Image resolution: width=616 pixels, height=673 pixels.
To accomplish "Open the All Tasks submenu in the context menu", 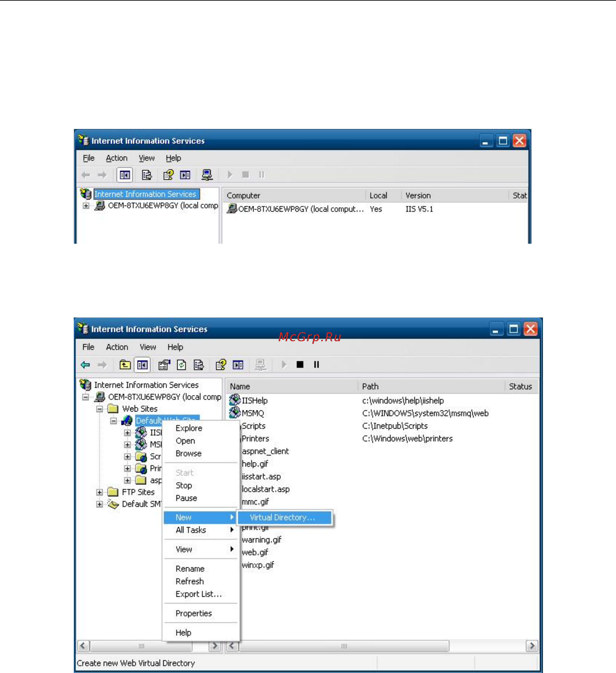I will pyautogui.click(x=200, y=530).
